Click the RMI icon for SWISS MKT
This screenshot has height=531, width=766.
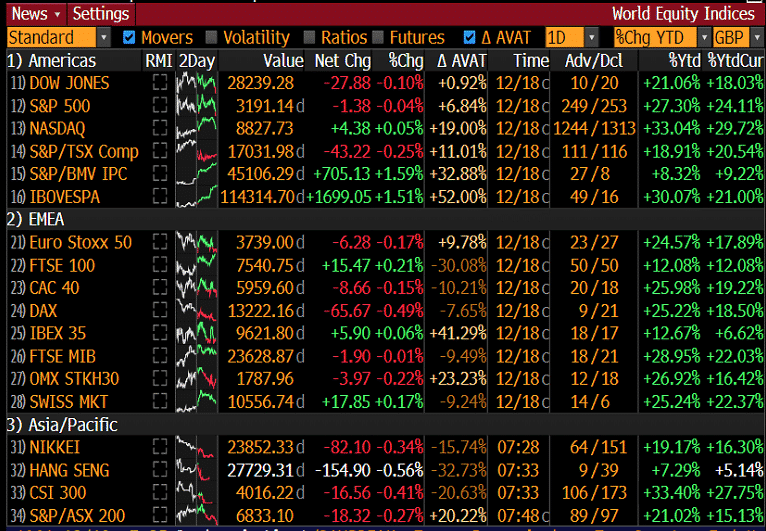click(159, 401)
